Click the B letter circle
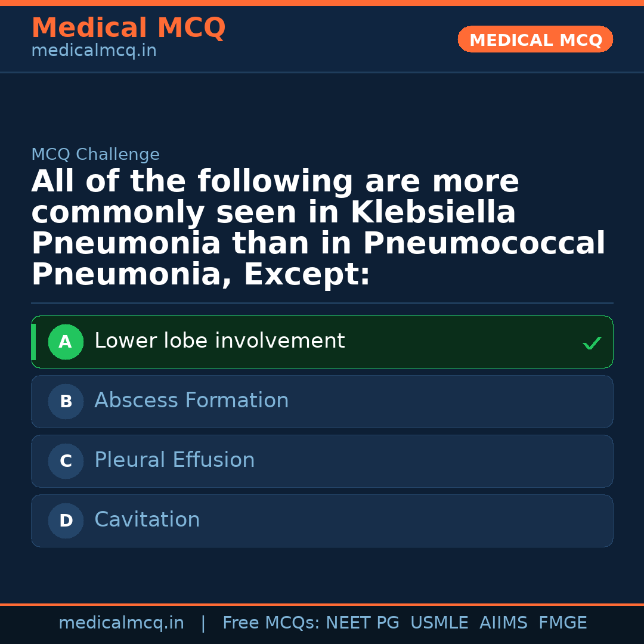 click(x=66, y=402)
